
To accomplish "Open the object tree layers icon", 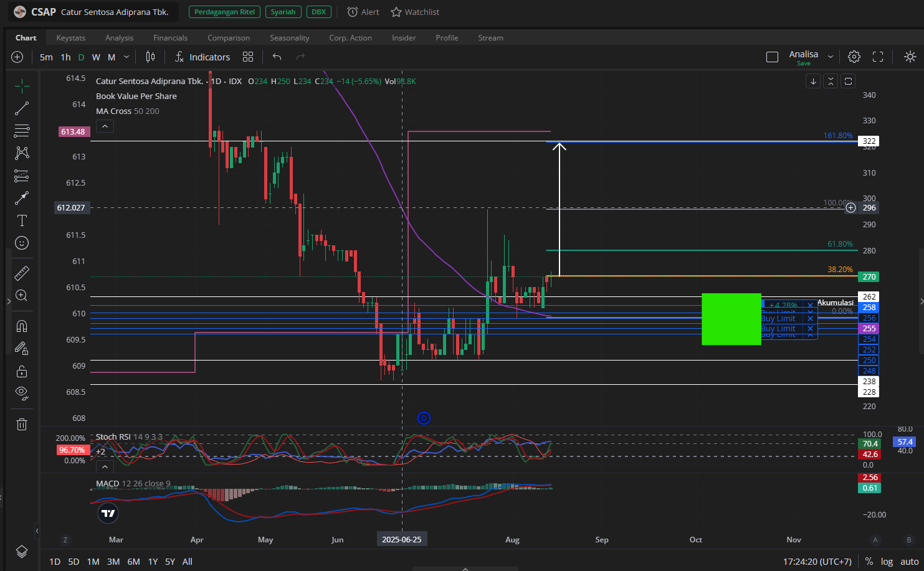I will [x=22, y=552].
